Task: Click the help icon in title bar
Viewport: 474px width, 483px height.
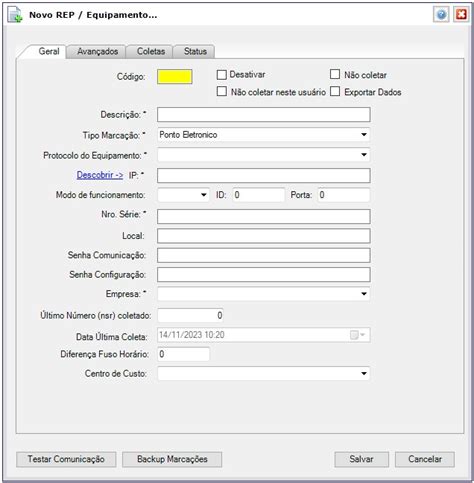Action: tap(441, 15)
